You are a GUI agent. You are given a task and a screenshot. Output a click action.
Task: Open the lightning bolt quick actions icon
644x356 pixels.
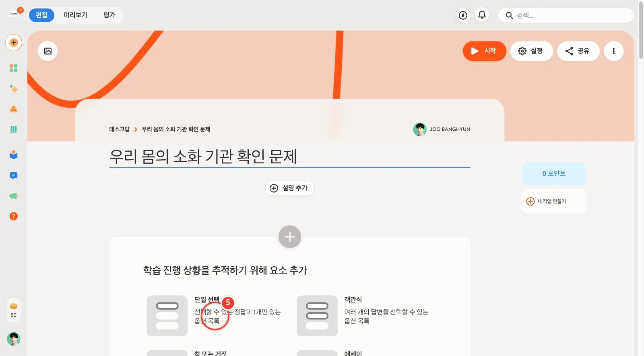(463, 15)
